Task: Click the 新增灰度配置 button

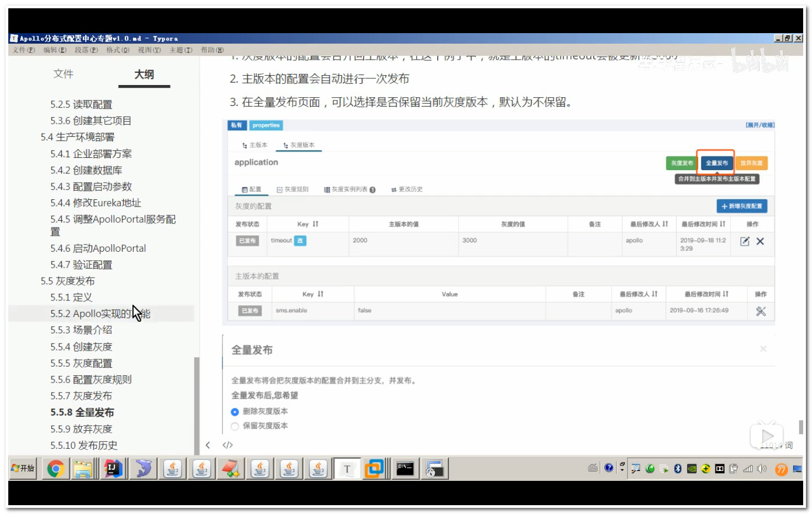Action: tap(742, 206)
